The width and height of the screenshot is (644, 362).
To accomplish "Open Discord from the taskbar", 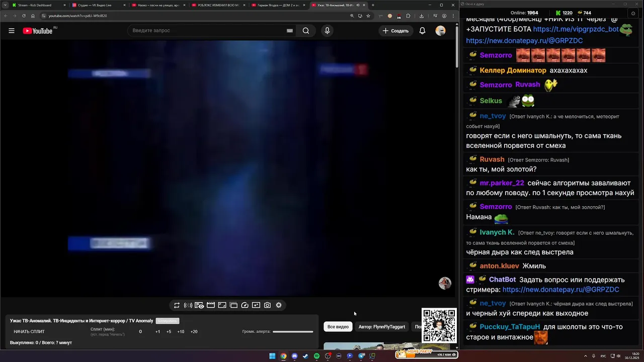I will (x=294, y=356).
